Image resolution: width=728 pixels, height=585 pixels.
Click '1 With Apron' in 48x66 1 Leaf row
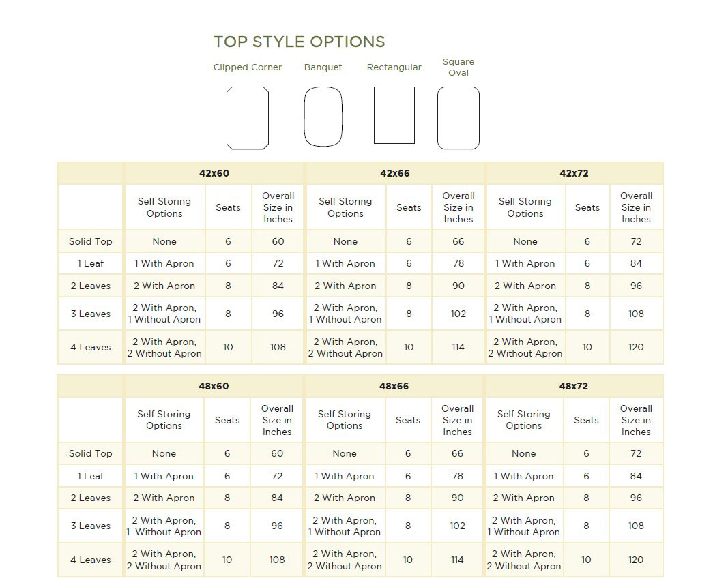345,476
